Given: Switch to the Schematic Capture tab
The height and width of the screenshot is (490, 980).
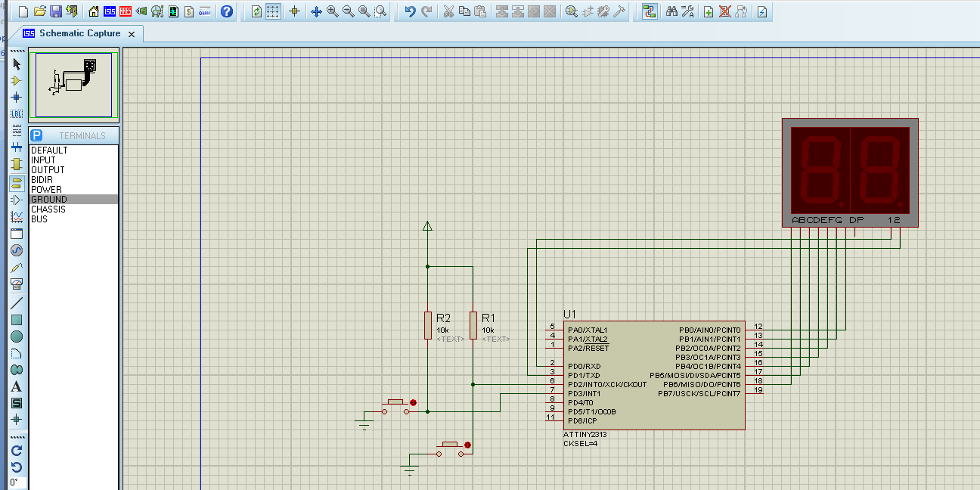Looking at the screenshot, I should 79,33.
